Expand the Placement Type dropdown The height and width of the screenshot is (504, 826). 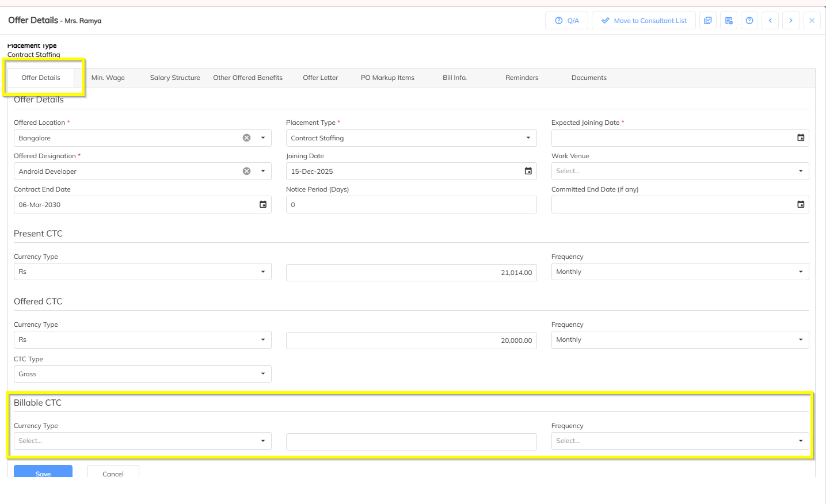528,138
